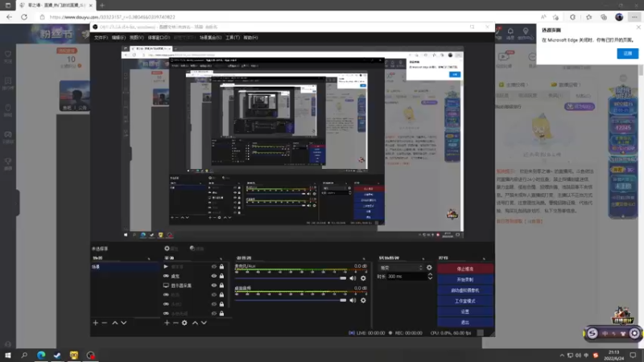Open the OBS 停靠窗口(D) menu
644x362 pixels.
tap(159, 37)
